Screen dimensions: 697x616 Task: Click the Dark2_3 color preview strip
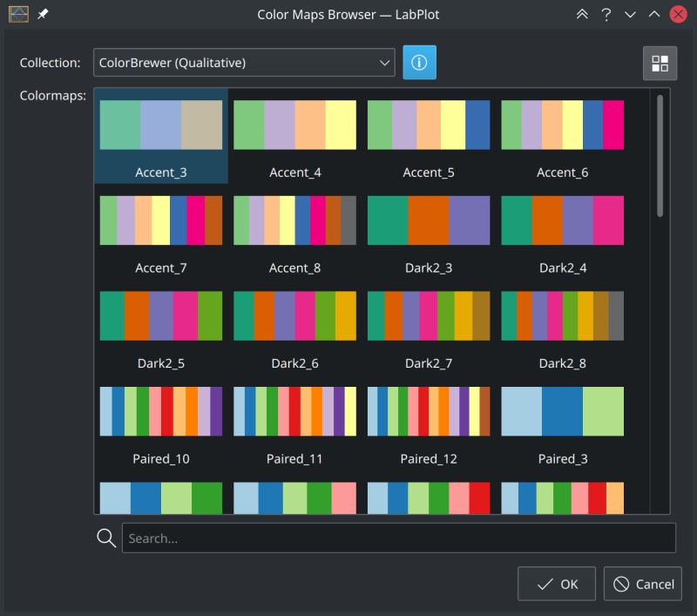(429, 220)
